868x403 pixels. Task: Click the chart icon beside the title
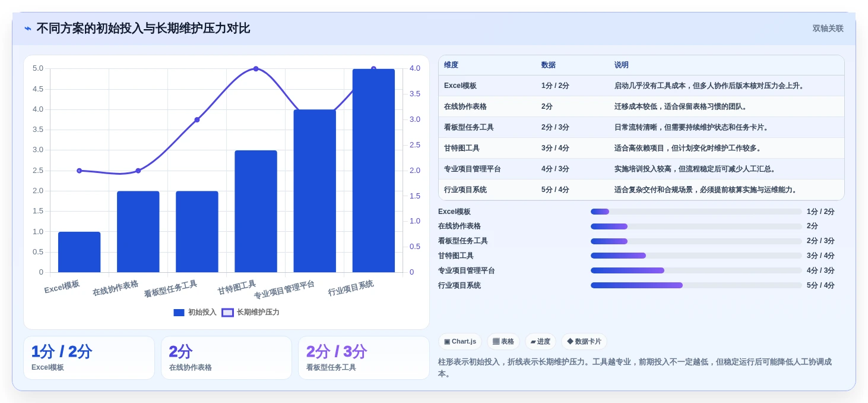(28, 29)
